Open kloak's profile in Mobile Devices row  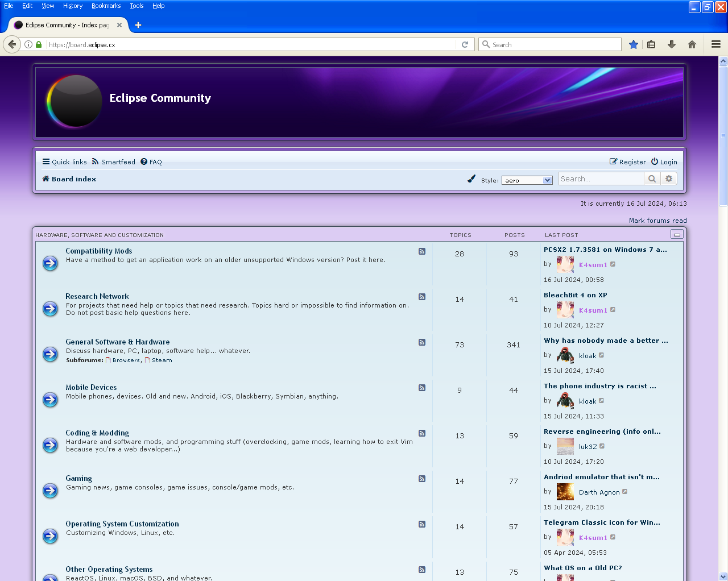coord(588,401)
